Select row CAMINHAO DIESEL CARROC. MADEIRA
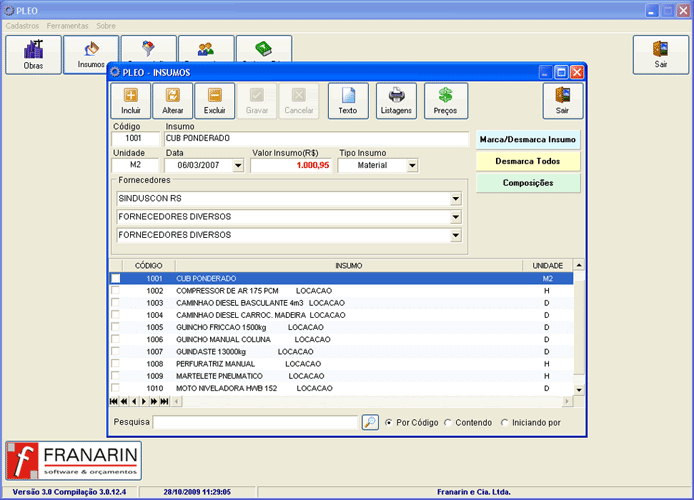The width and height of the screenshot is (694, 500). tap(341, 315)
